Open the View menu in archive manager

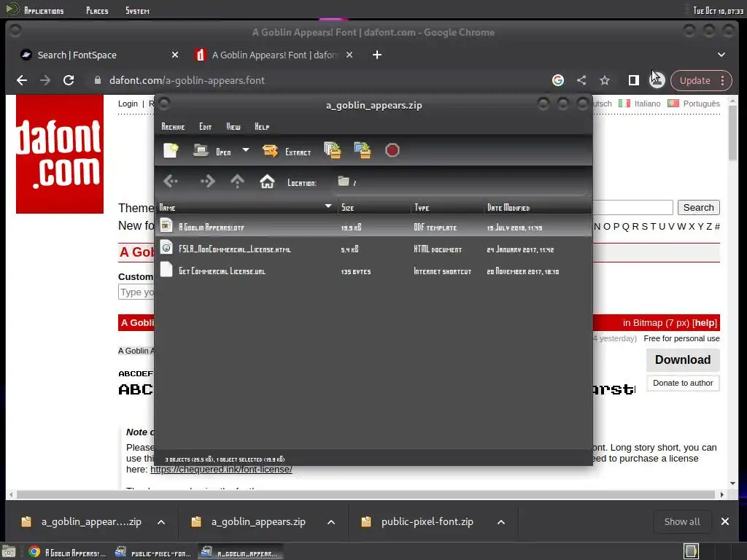(233, 127)
